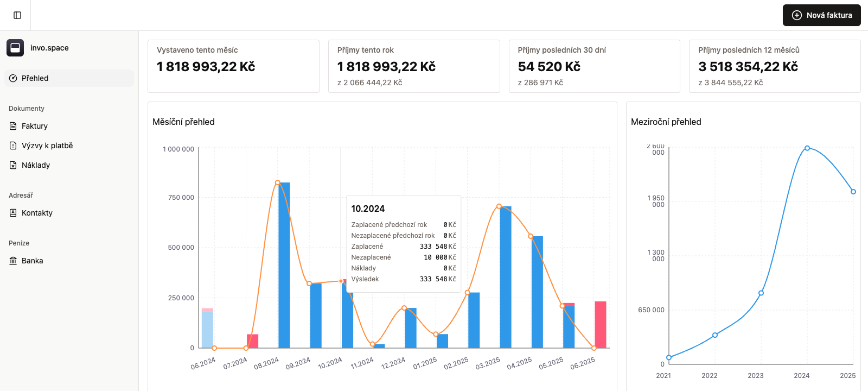Open the Náklady section

click(x=36, y=165)
